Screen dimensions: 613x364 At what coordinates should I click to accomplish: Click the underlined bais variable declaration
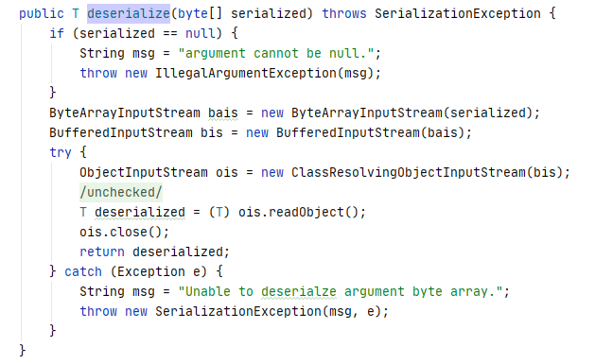pos(223,113)
